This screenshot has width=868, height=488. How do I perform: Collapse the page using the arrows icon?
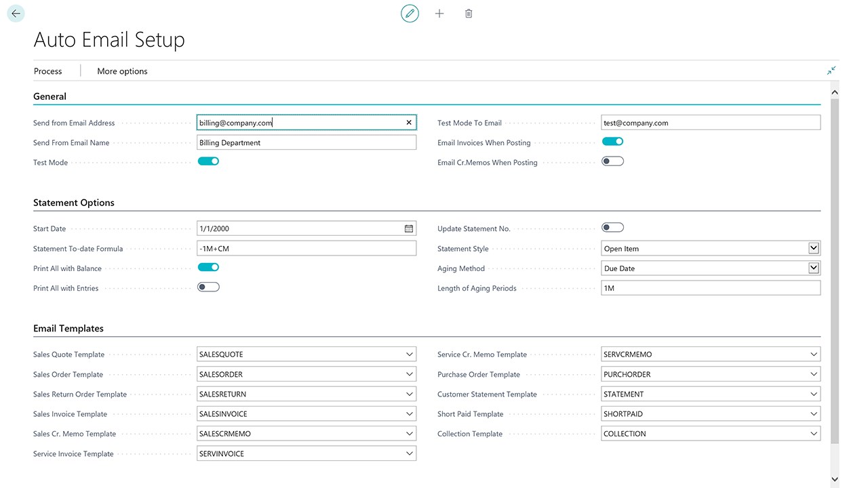click(831, 70)
